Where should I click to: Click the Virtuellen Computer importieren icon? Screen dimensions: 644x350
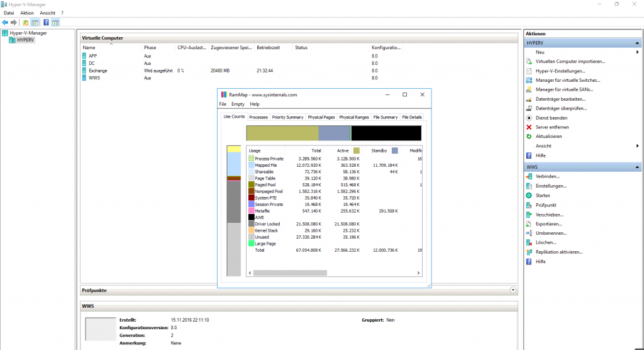click(529, 61)
